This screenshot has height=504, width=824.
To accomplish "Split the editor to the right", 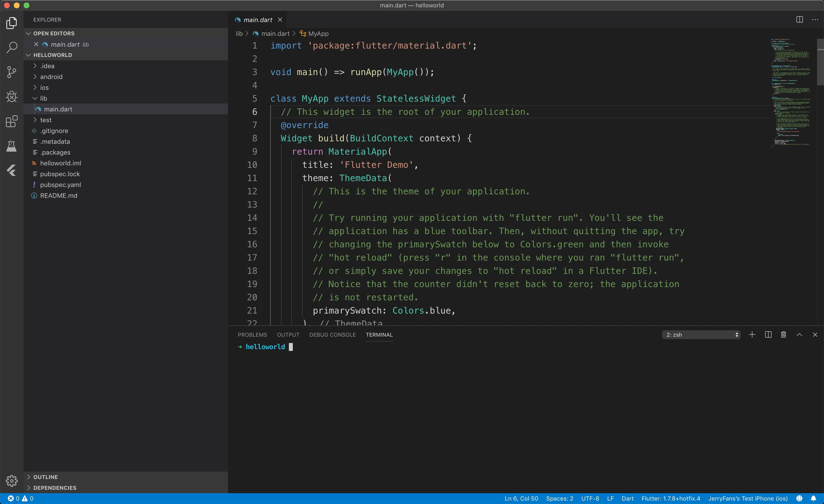I will pyautogui.click(x=799, y=20).
